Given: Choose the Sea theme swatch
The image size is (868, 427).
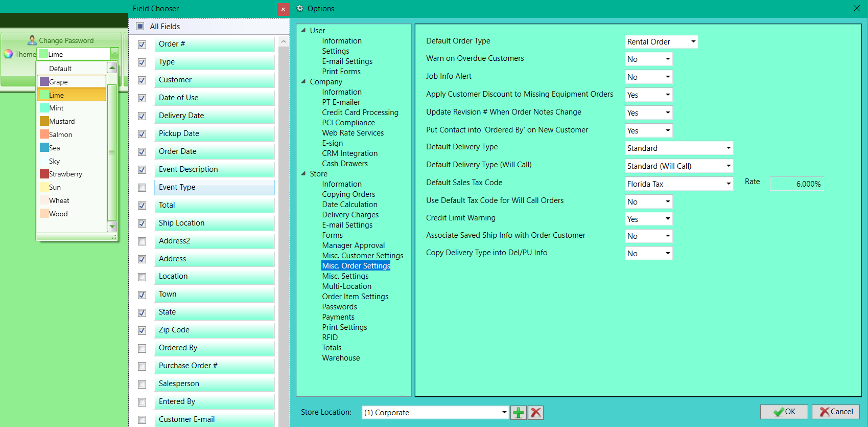Looking at the screenshot, I should 44,148.
